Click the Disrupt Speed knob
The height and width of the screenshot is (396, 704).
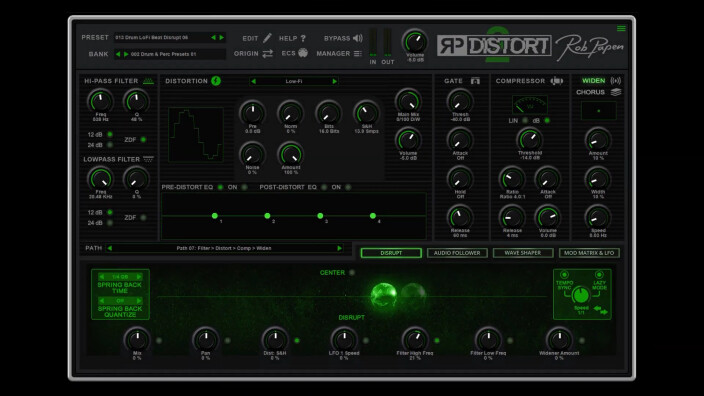tap(581, 295)
